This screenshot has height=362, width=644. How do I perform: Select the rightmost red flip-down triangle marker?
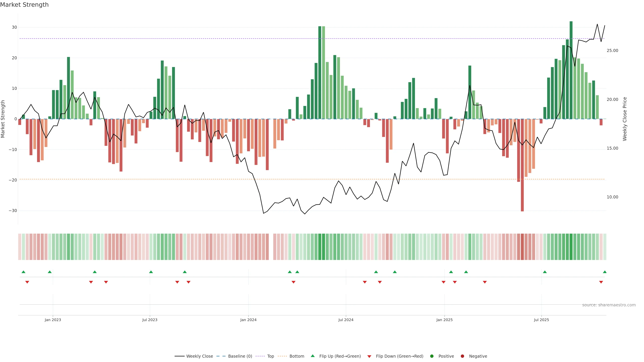pos(601,282)
